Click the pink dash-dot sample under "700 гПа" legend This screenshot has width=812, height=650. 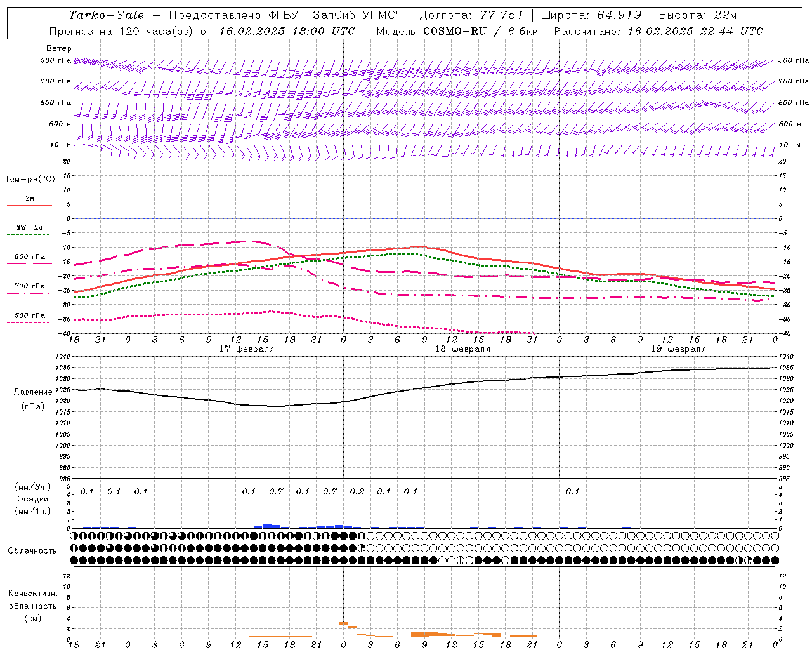tap(29, 293)
